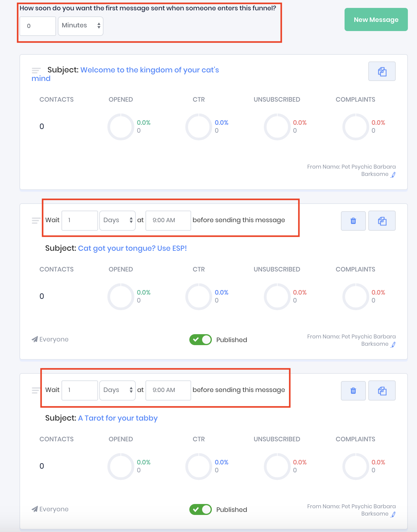417x532 pixels.
Task: Delete the 'Cat got your tongue' message
Action: [x=353, y=221]
